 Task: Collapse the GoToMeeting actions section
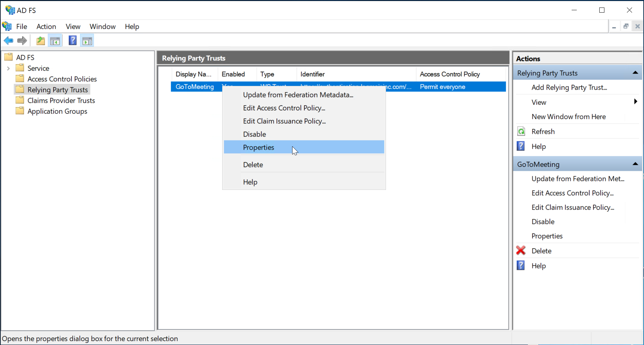[635, 164]
